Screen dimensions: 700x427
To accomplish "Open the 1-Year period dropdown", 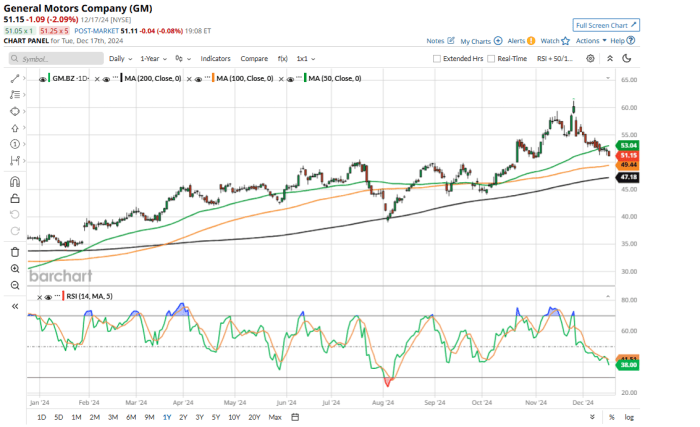I will tap(158, 59).
